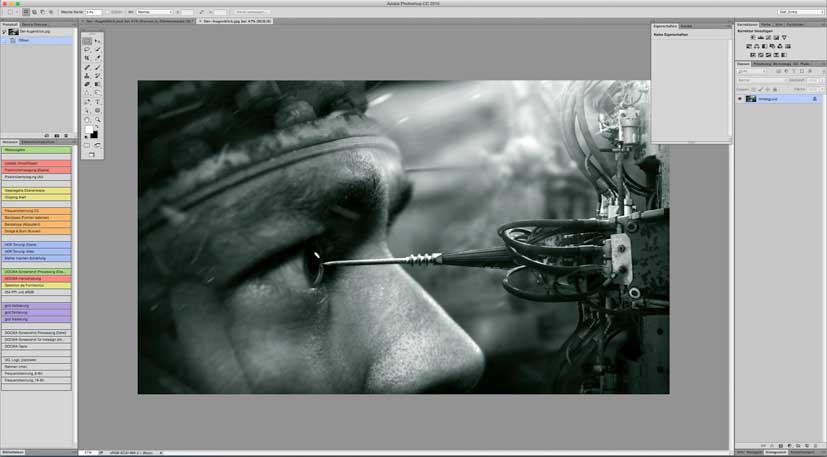Viewport: 827px width, 457px height.
Task: Run the Dodge & Burn action button
Action: 36,231
